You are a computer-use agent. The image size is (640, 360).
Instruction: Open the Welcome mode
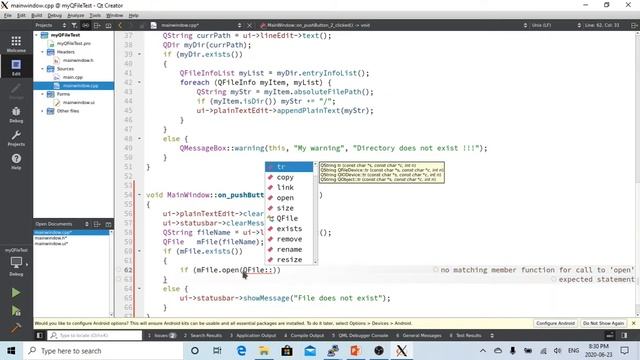pyautogui.click(x=16, y=44)
